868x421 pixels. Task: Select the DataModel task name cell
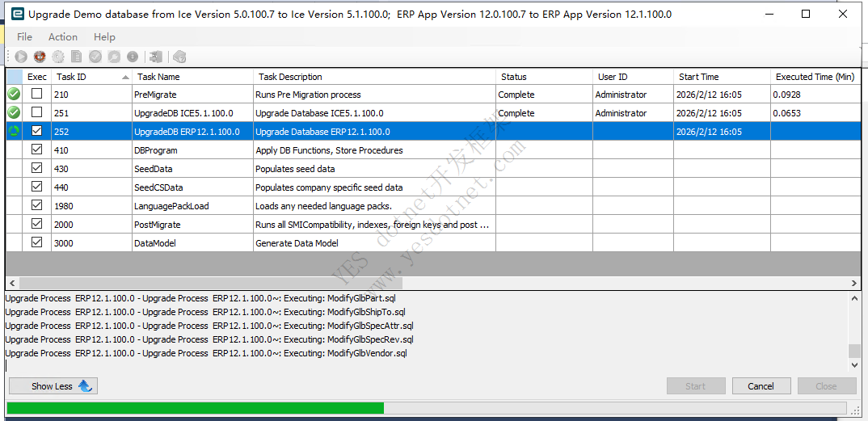[x=192, y=243]
